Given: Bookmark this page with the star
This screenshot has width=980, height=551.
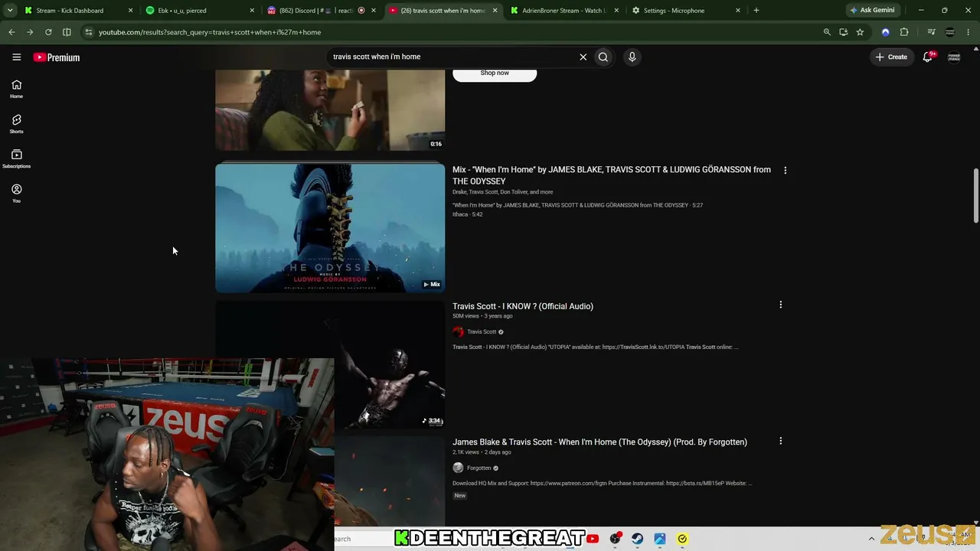Looking at the screenshot, I should tap(860, 32).
